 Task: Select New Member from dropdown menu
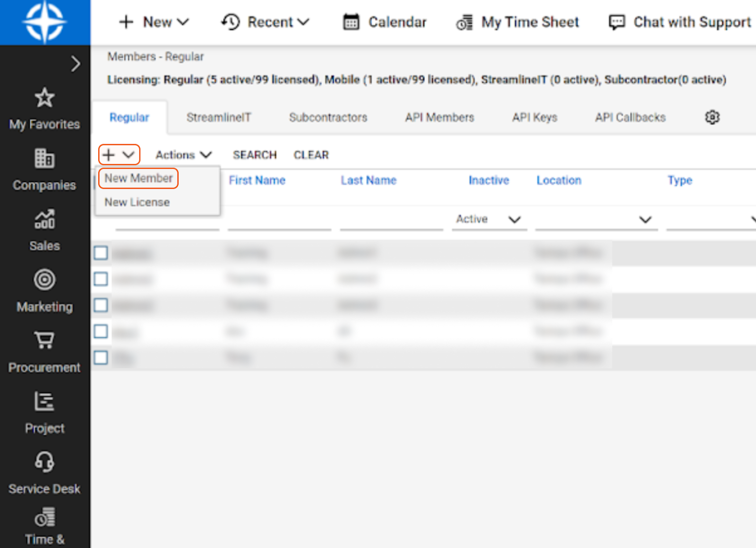[x=138, y=178]
